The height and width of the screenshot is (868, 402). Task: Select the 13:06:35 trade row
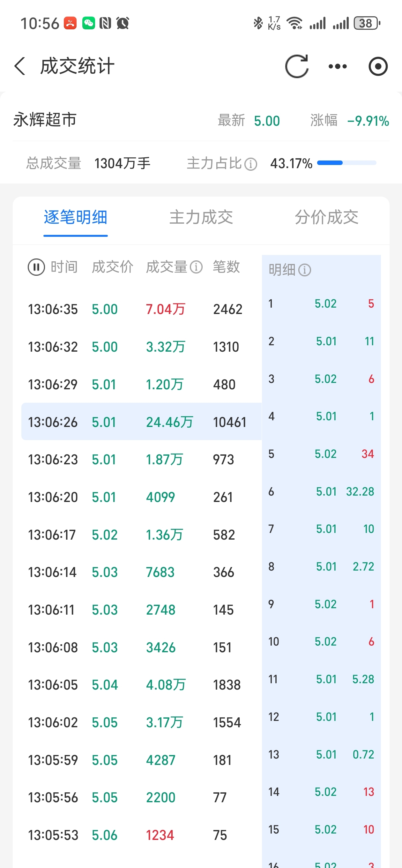(x=141, y=309)
